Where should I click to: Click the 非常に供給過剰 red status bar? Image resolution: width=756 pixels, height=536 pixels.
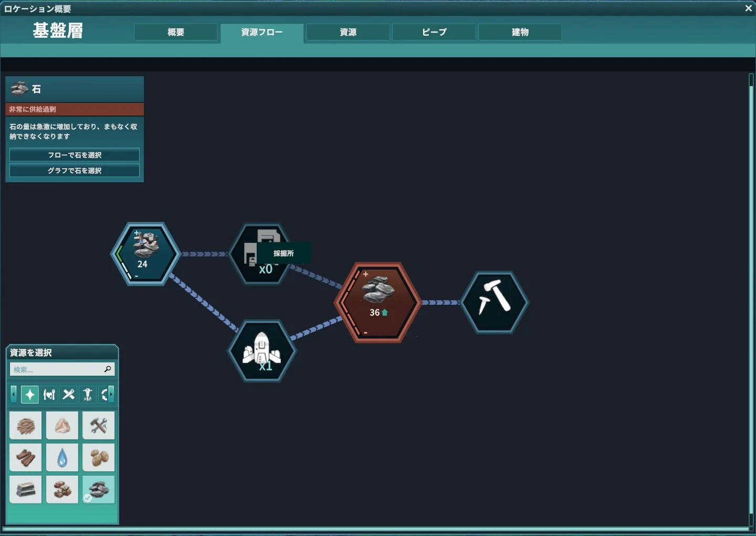(75, 109)
